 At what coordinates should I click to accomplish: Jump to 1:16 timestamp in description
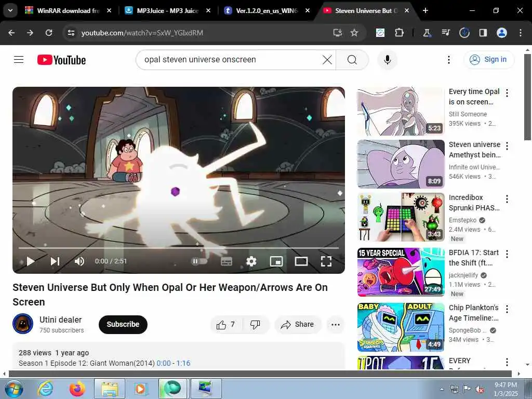point(183,363)
